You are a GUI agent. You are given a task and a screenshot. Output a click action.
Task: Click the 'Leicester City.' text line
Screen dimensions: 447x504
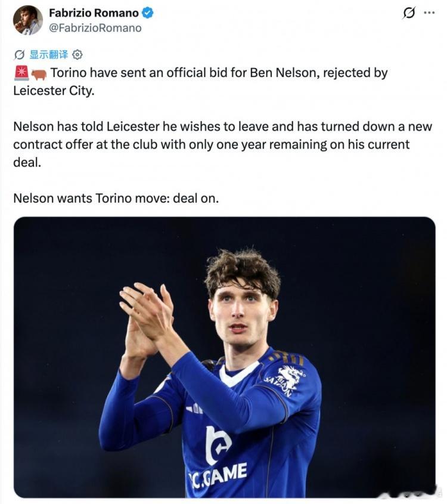click(54, 91)
